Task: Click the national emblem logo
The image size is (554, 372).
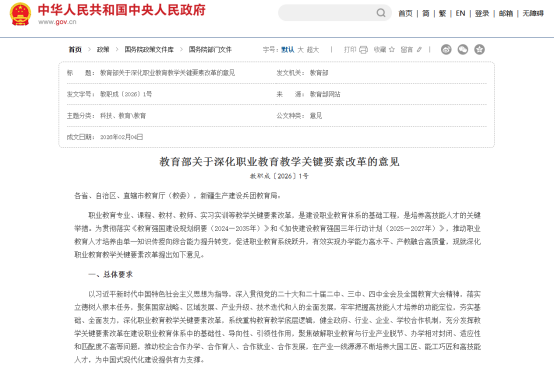Action: tap(20, 14)
